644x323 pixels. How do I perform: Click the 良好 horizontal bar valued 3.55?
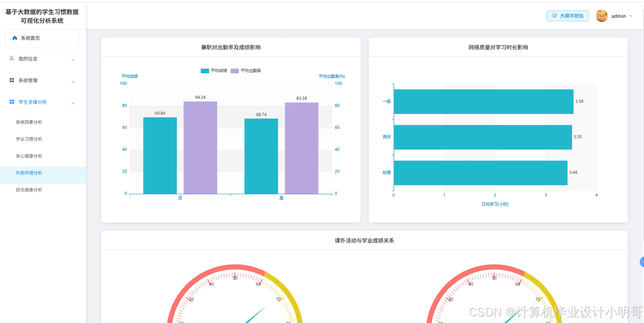pos(483,137)
